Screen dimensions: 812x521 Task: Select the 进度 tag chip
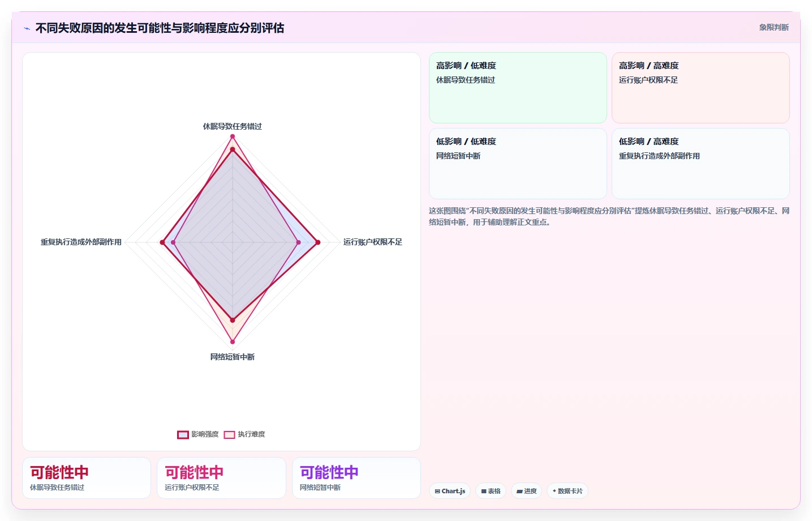pos(526,491)
